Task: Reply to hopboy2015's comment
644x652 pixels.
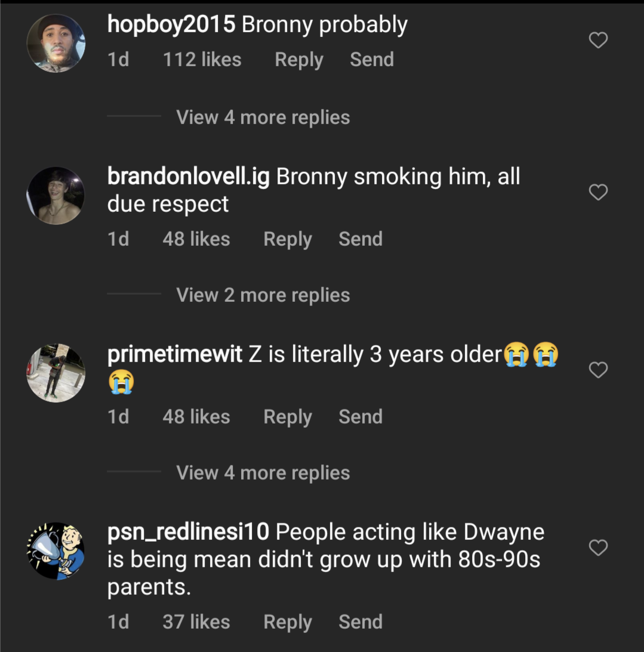Action: pos(298,60)
